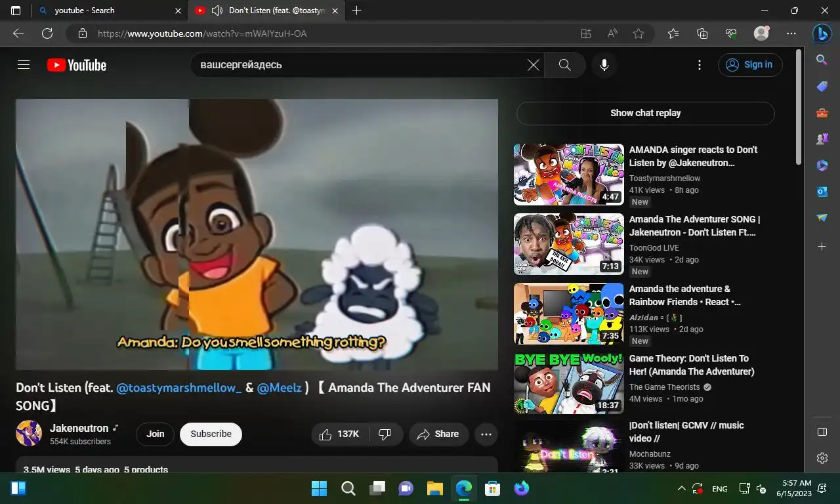Subscribe to Jakeneutron
Image resolution: width=840 pixels, height=504 pixels.
211,434
